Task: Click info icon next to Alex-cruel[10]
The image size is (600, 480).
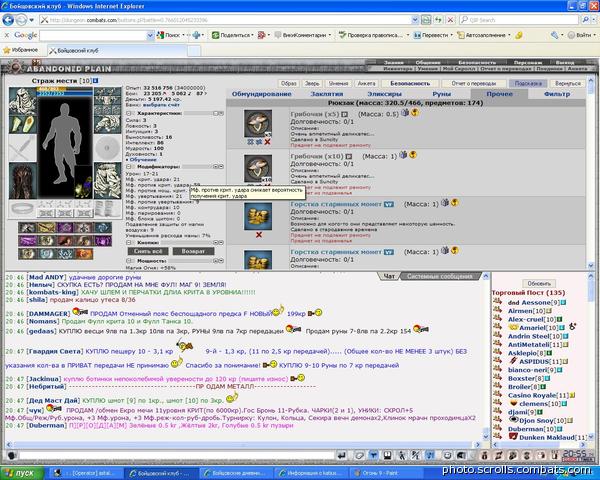Action: 559,319
